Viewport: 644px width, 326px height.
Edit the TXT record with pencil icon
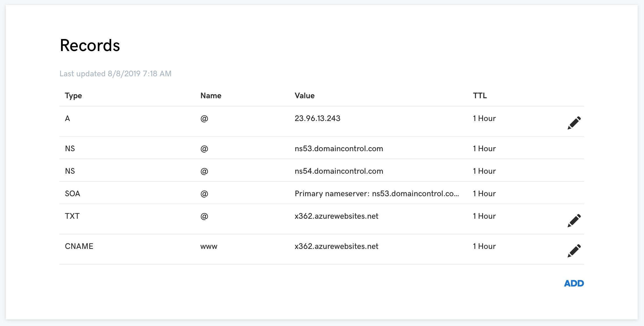574,220
